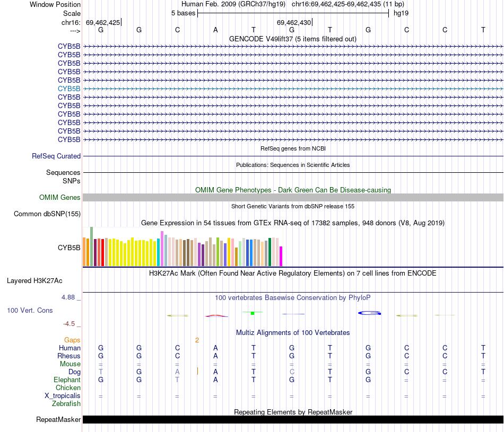Click the Human species label
Image resolution: width=504 pixels, height=432 pixels.
(x=69, y=348)
